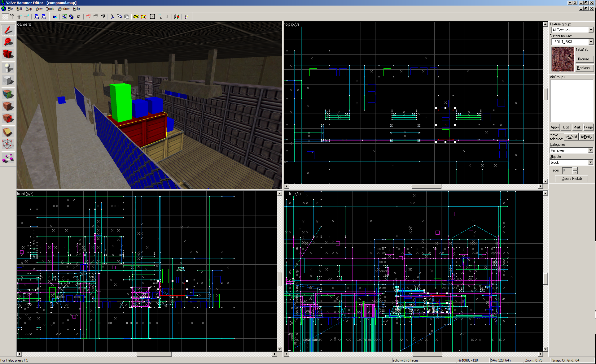
Task: Open the Map menu
Action: (29, 9)
